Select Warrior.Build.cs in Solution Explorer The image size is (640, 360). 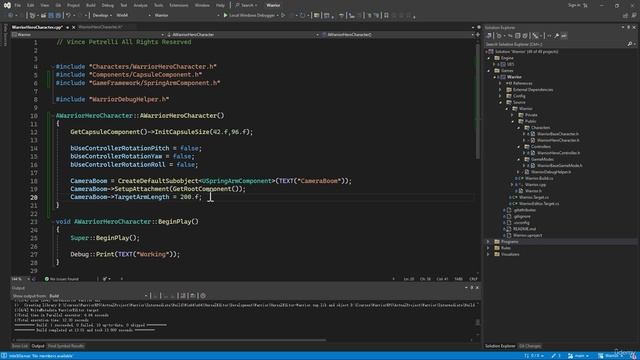click(x=539, y=178)
